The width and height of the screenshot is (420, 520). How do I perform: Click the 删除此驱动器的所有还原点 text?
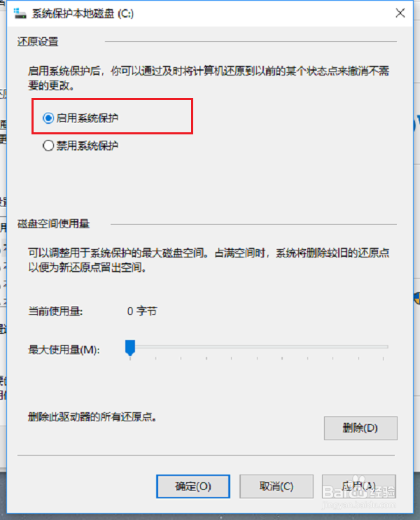(92, 417)
